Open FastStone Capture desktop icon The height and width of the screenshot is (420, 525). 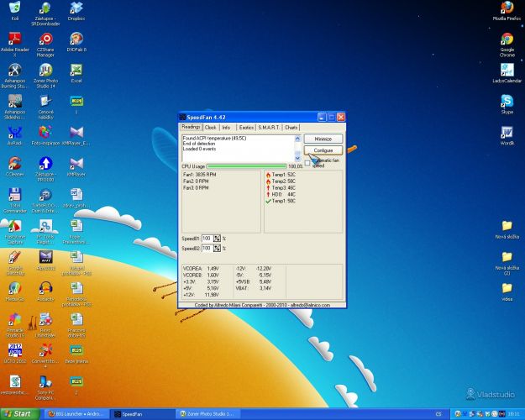[15, 232]
